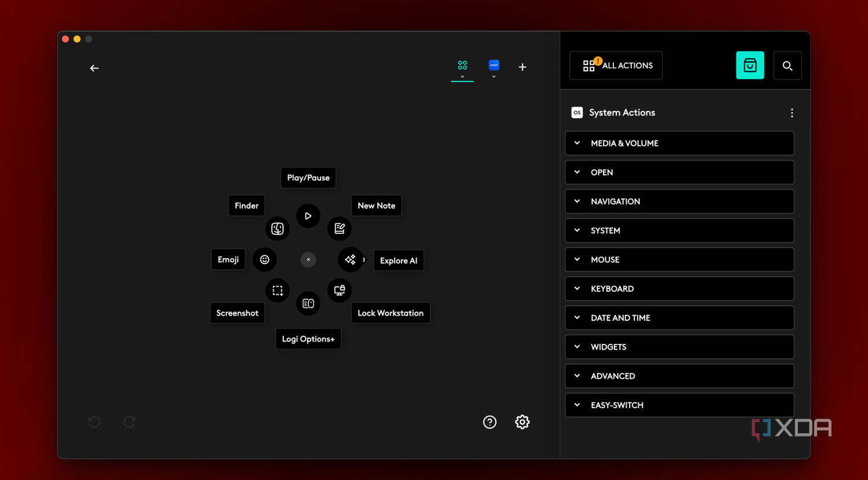Expand the Widgets section

pyautogui.click(x=679, y=347)
